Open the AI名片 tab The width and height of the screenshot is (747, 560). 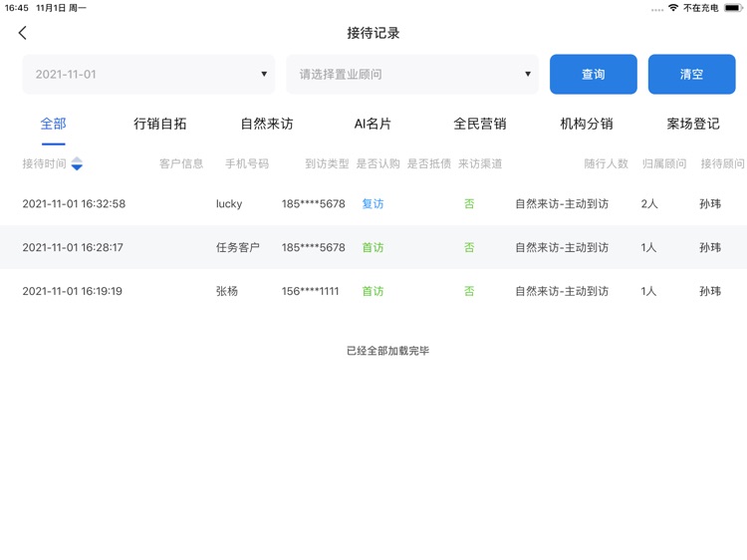[373, 124]
